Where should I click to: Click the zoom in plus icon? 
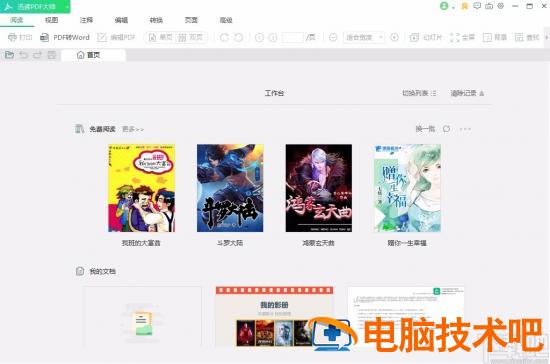[x=394, y=37]
